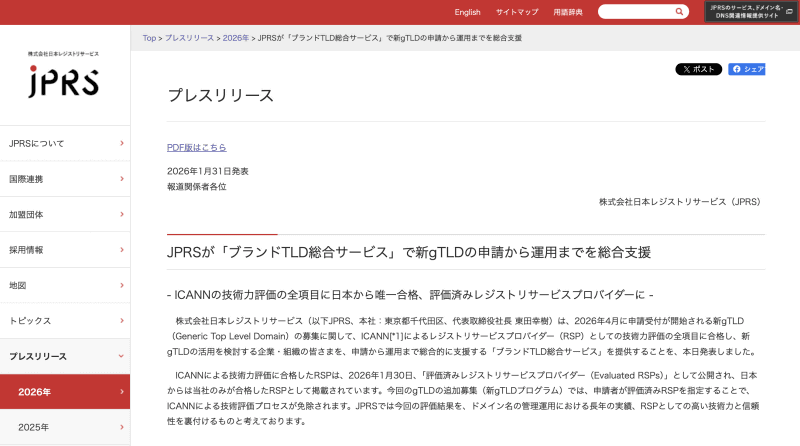Click the JPRS logo
800x446 pixels.
63,75
